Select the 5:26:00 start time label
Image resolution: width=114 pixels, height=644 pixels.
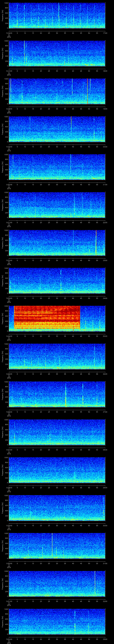click(x=9, y=412)
